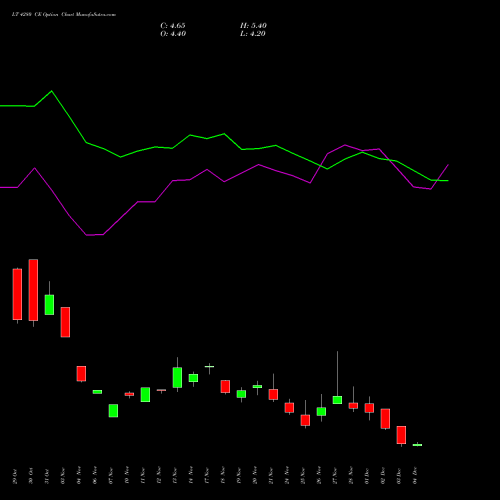Click the open value 'O: 4.40'
This screenshot has height=500, width=500.
(x=173, y=34)
